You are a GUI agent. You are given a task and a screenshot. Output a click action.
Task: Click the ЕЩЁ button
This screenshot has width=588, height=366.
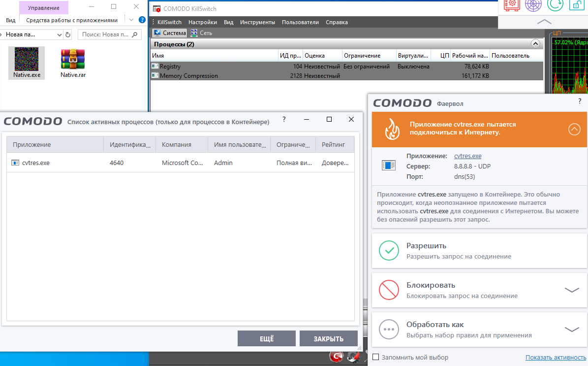(x=267, y=338)
